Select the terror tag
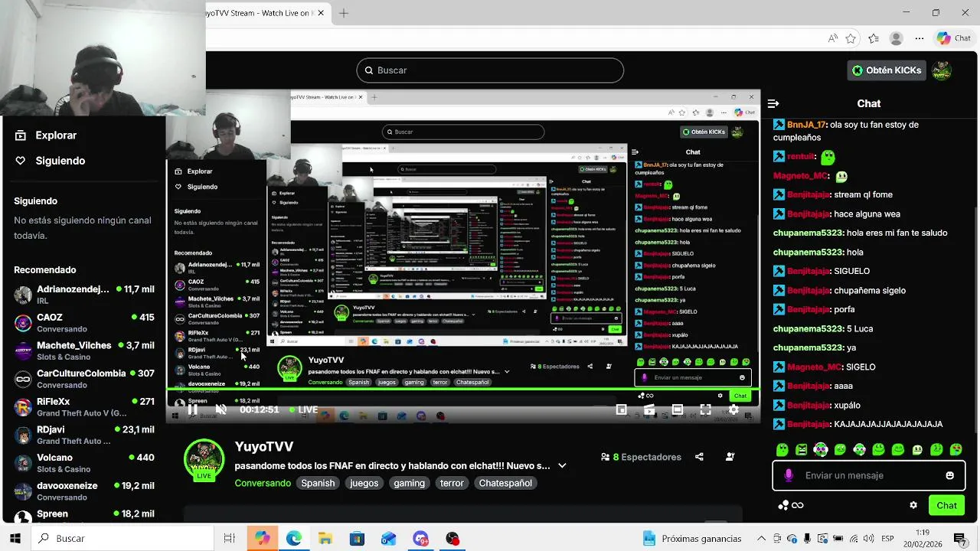 point(452,483)
